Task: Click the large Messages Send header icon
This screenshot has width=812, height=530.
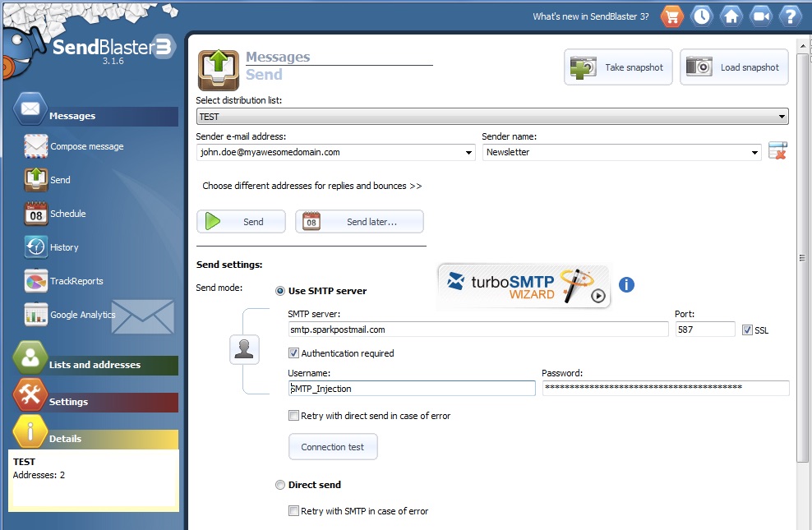Action: tap(219, 71)
